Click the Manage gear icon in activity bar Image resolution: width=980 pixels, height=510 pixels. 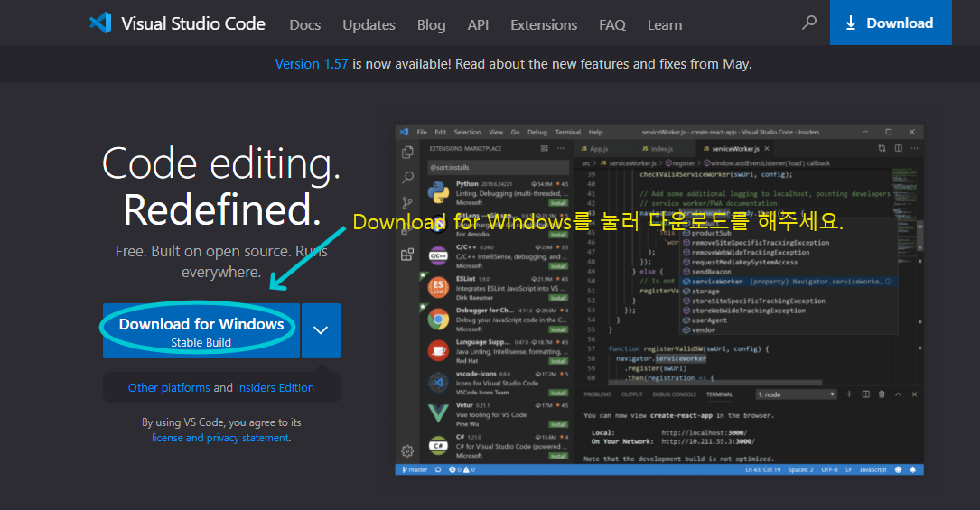point(407,450)
